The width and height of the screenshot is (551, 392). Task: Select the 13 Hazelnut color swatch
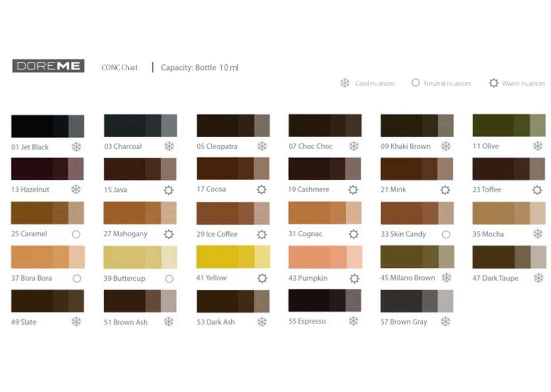[x=48, y=169]
